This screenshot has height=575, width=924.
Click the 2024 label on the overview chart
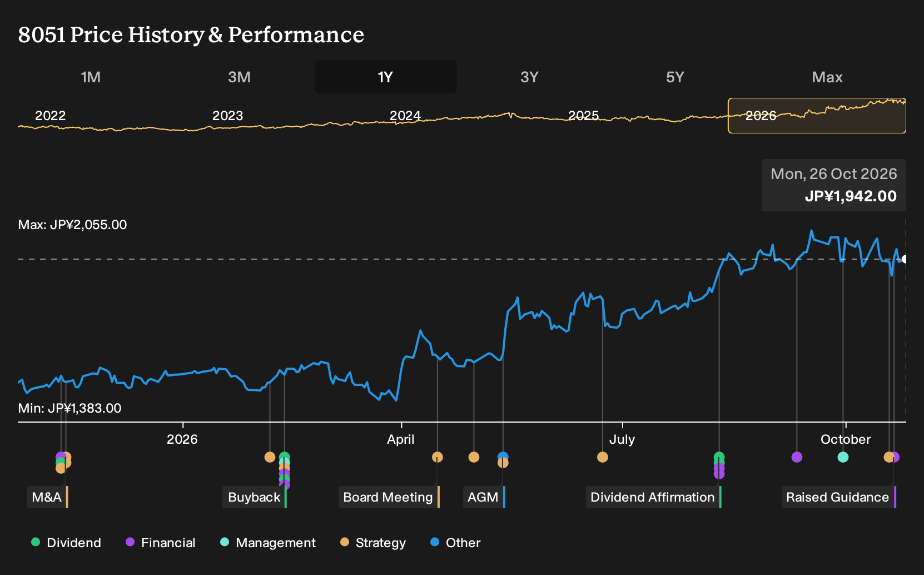click(405, 116)
